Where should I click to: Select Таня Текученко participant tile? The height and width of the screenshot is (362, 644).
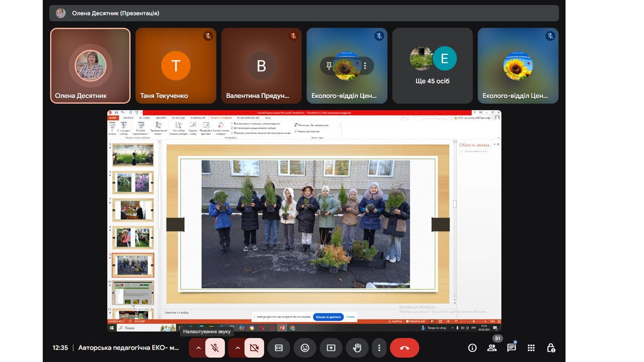(x=176, y=66)
